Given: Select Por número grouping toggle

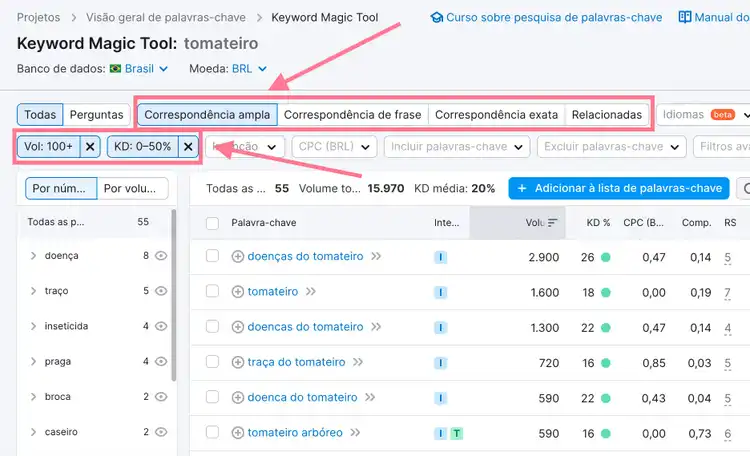Looking at the screenshot, I should point(61,189).
